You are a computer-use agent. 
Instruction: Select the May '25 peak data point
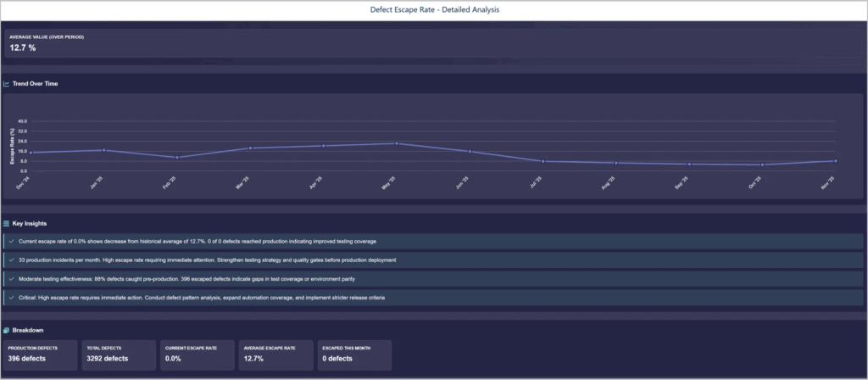pyautogui.click(x=397, y=143)
